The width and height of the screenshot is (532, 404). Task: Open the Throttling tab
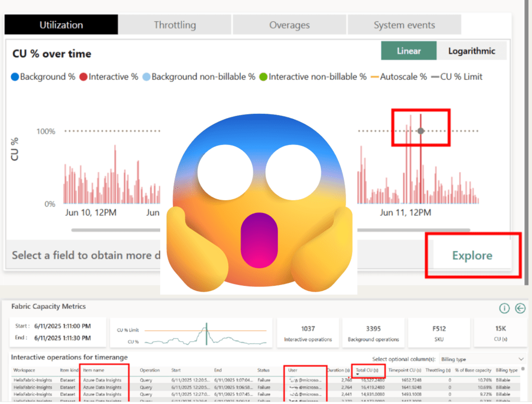coord(175,24)
